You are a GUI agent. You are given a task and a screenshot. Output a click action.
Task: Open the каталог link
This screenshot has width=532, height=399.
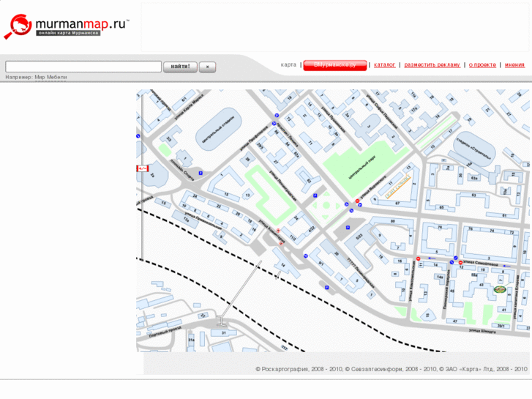pos(384,64)
